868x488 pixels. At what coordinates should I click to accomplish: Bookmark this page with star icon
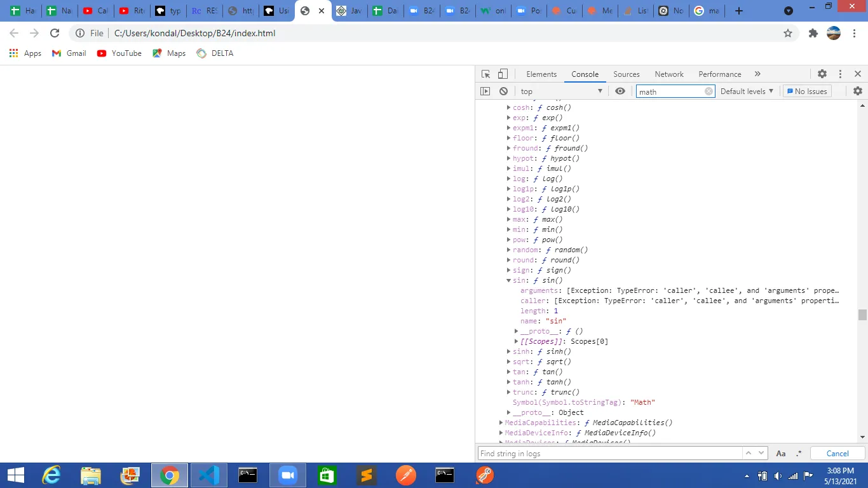coord(788,33)
